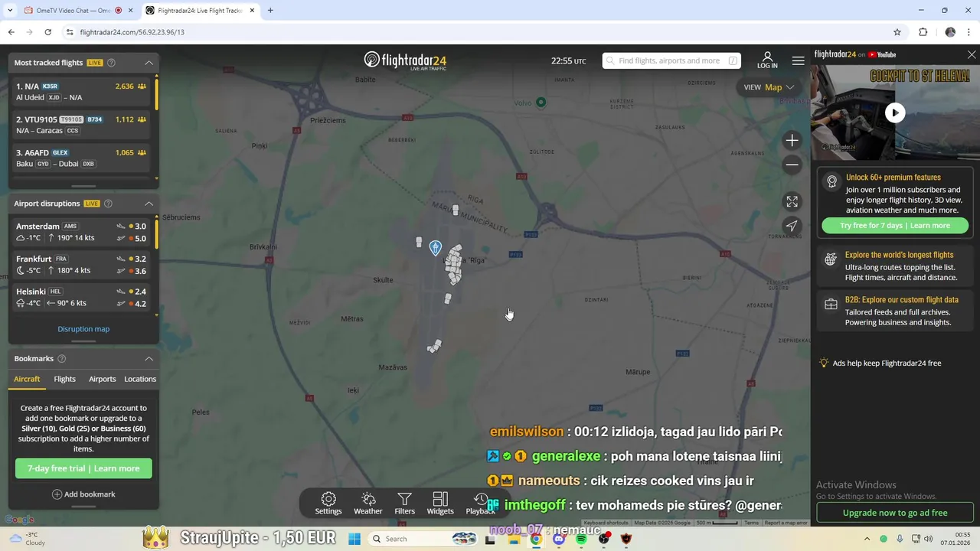Open the taskbar weather widget
Viewport: 980px width, 551px height.
26,539
